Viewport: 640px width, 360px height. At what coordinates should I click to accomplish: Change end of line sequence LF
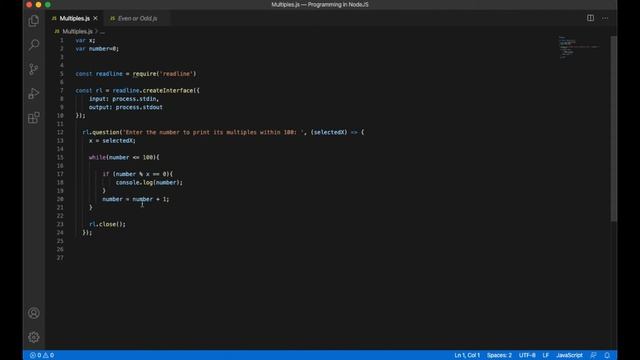click(x=546, y=355)
